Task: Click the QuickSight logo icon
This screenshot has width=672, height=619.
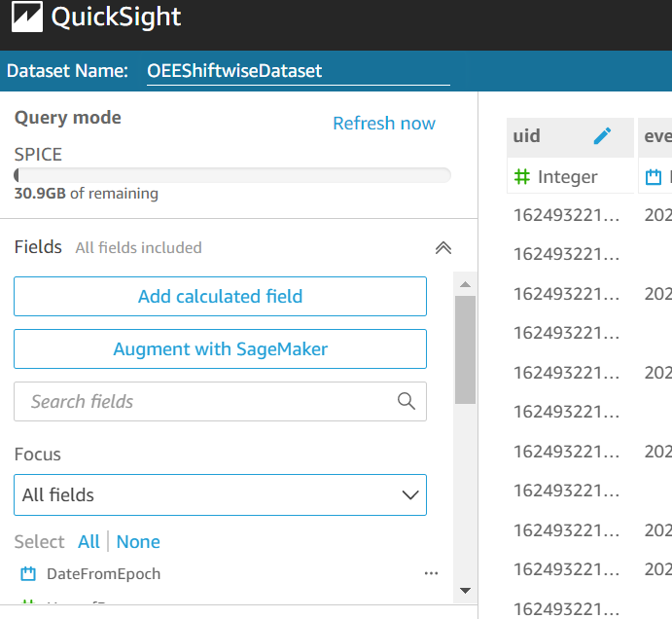Action: coord(27,17)
